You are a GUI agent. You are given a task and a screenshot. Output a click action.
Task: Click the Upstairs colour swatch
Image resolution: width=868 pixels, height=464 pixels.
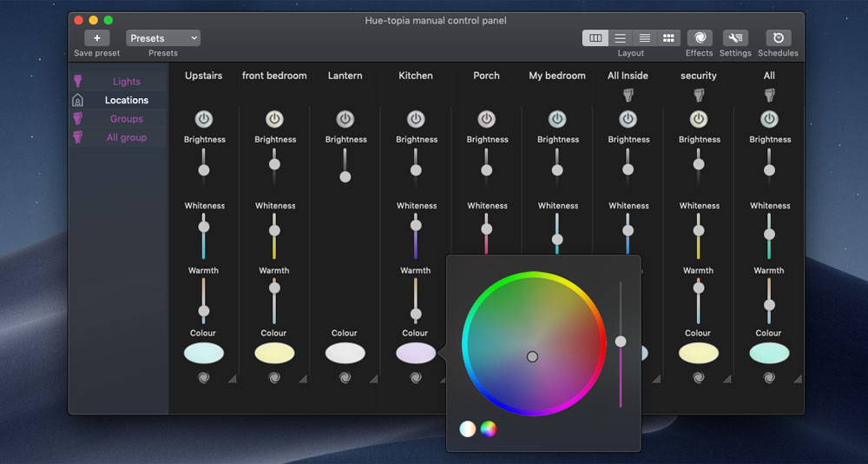click(x=204, y=353)
